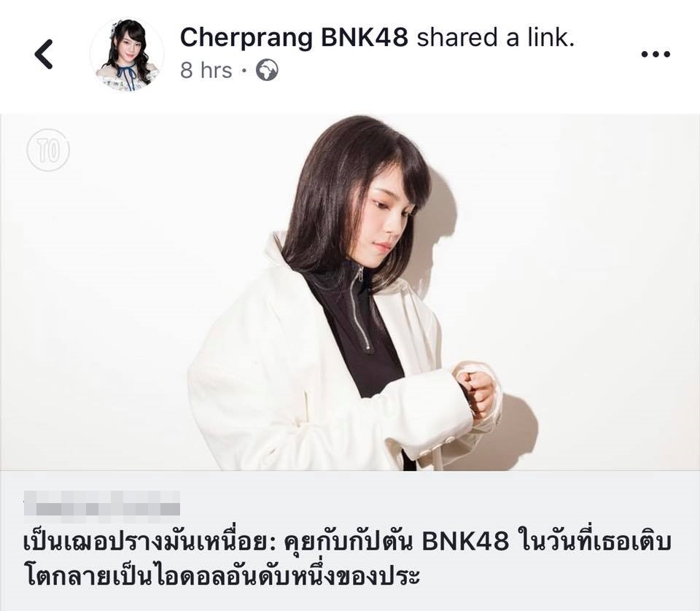Click the "shared a link." header text
The width and height of the screenshot is (700, 611).
(x=495, y=37)
